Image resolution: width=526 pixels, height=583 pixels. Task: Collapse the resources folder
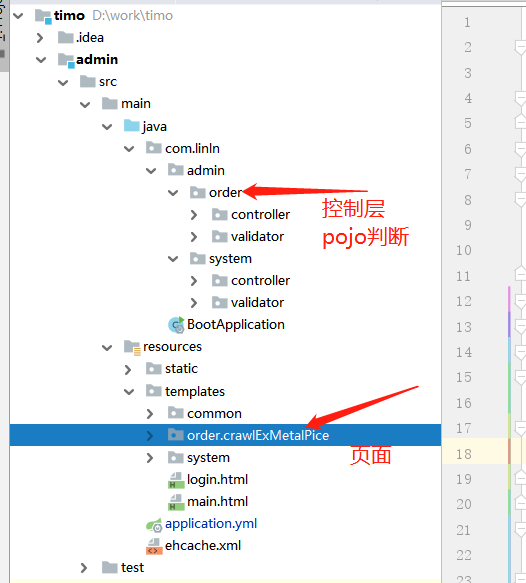(x=107, y=348)
